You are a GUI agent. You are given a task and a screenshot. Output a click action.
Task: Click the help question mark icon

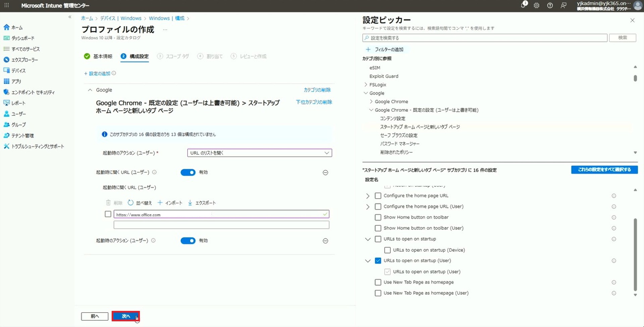[x=550, y=5]
